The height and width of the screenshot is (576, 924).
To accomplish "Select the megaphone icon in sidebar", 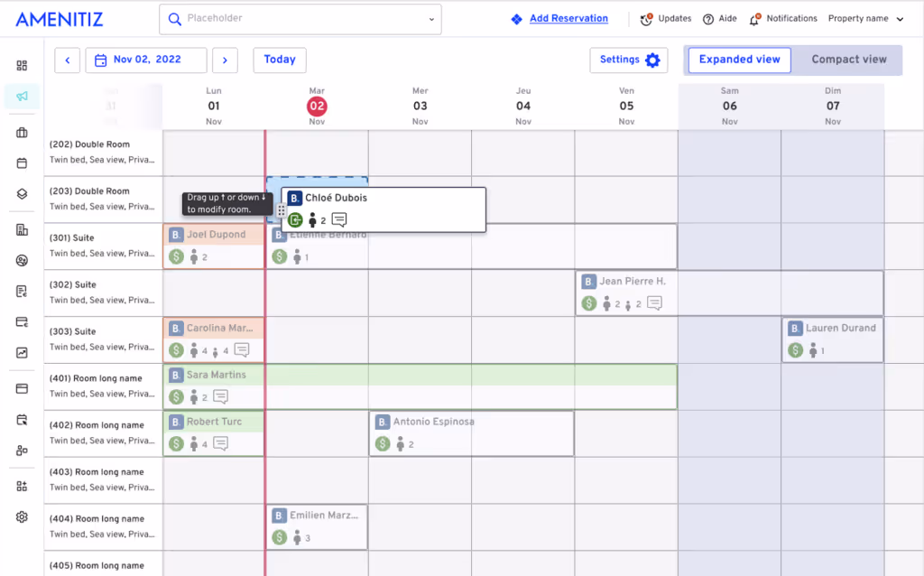I will point(22,96).
